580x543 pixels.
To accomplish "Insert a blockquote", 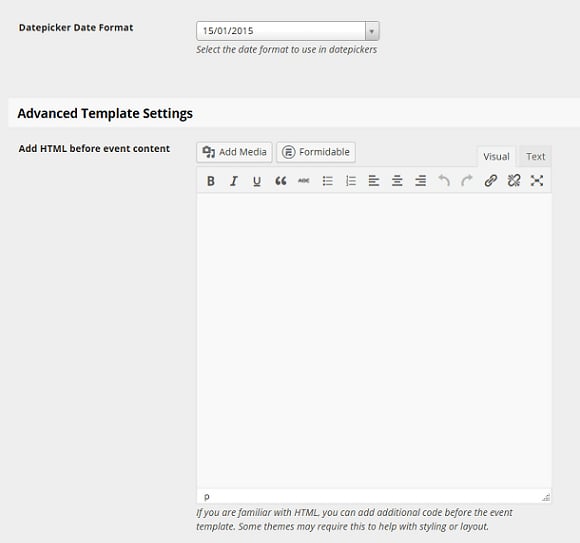I will pos(280,181).
